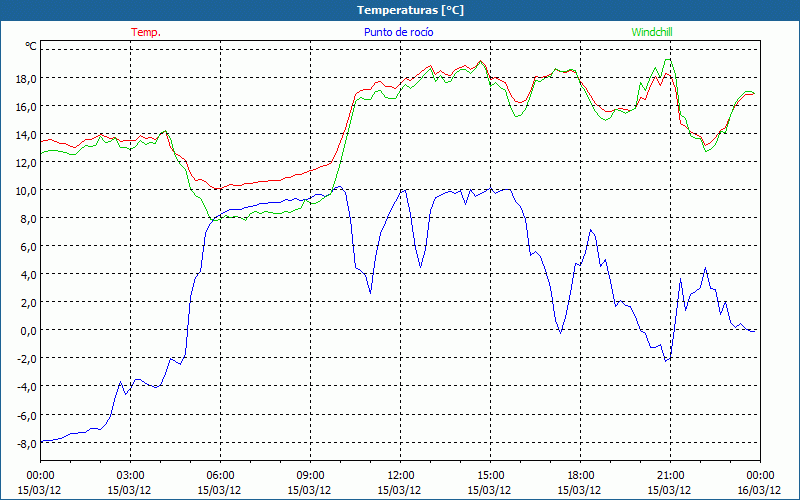Viewport: 800px width, 500px height.
Task: Click the -6,0 y-axis value
Action: (26, 415)
